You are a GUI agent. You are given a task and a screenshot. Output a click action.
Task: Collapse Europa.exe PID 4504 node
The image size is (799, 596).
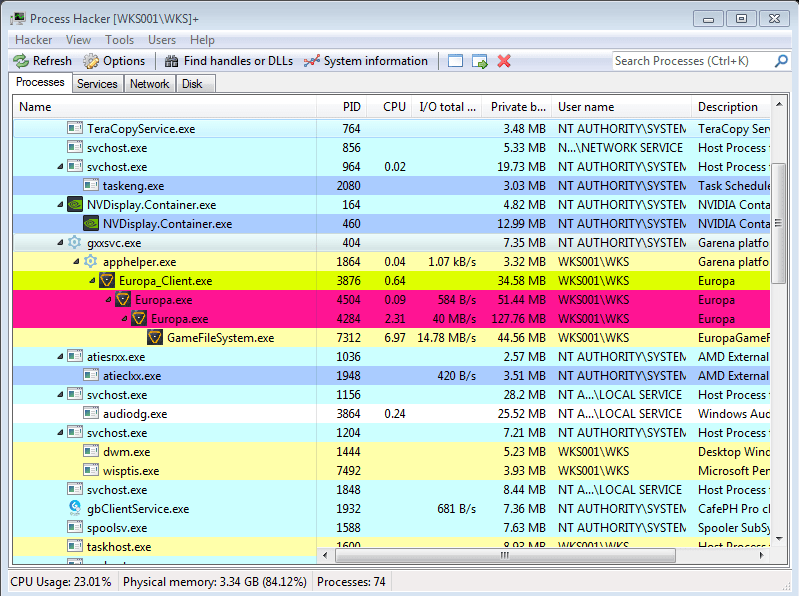[x=109, y=300]
